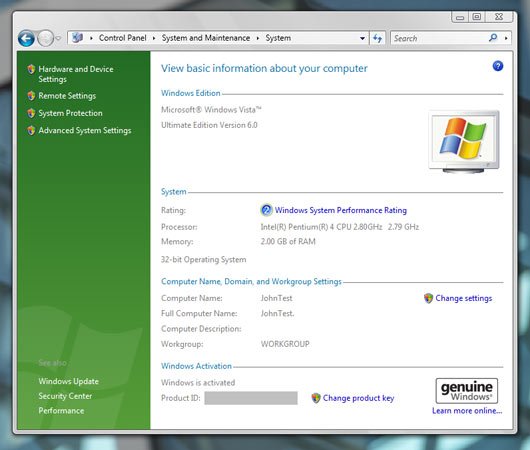
Task: Open Performance under See also
Action: pos(61,410)
